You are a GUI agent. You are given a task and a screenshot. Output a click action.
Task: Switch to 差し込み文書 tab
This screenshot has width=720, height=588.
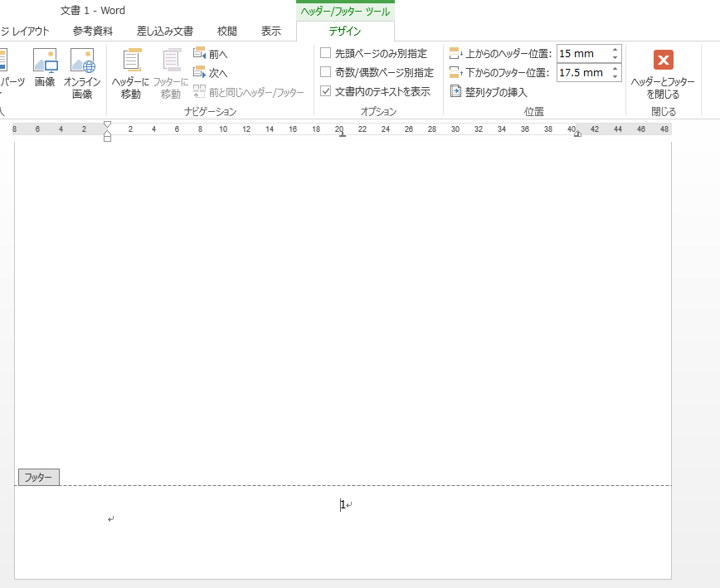(165, 32)
